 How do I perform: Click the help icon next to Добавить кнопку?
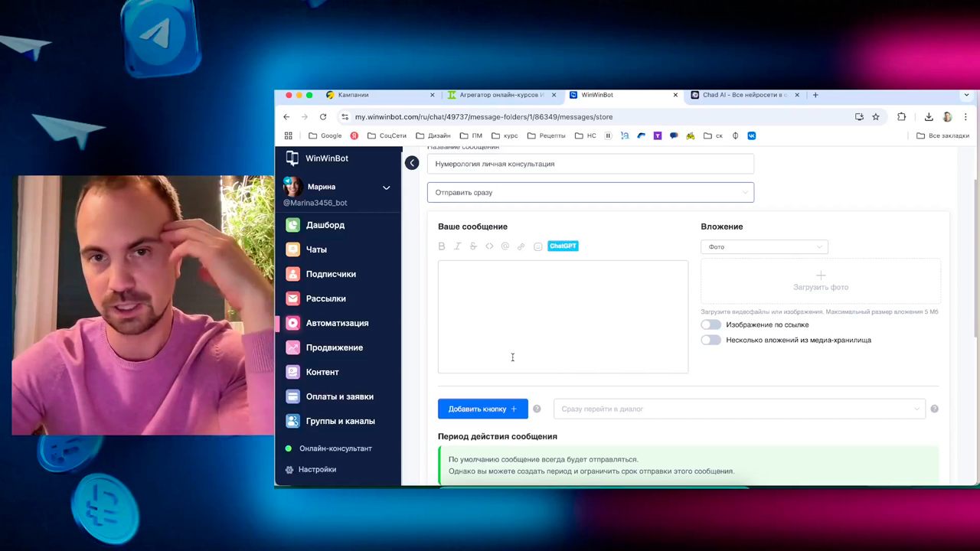click(x=537, y=409)
